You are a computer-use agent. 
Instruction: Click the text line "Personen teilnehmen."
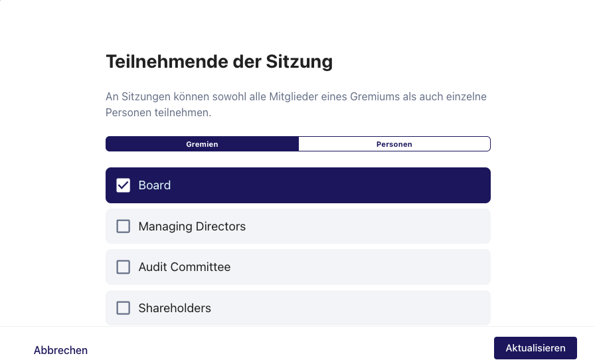point(158,113)
